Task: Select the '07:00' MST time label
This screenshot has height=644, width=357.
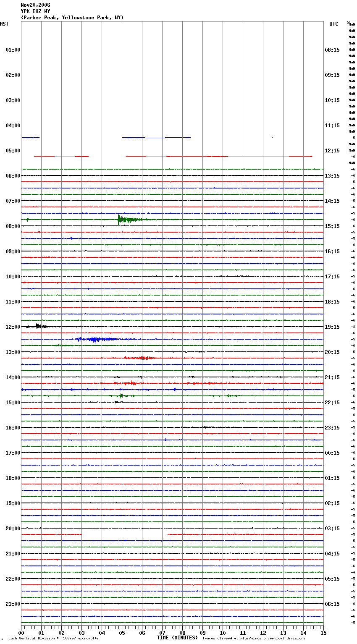Action: pos(13,201)
